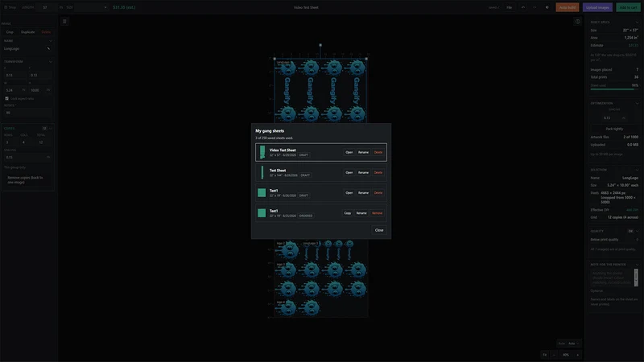Open the File menu
Screen dimensions: 644x362
[510, 7]
